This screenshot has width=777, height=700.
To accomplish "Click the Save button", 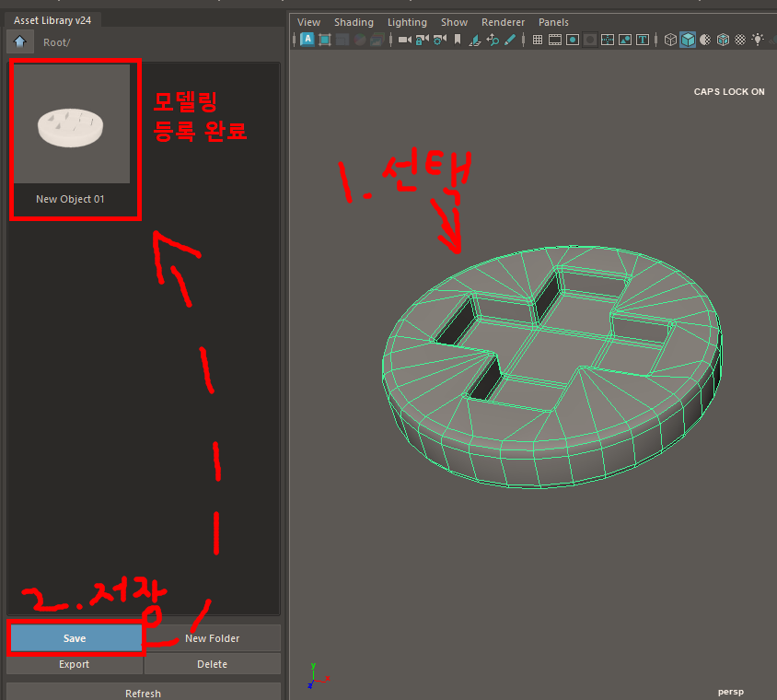I will pyautogui.click(x=74, y=637).
